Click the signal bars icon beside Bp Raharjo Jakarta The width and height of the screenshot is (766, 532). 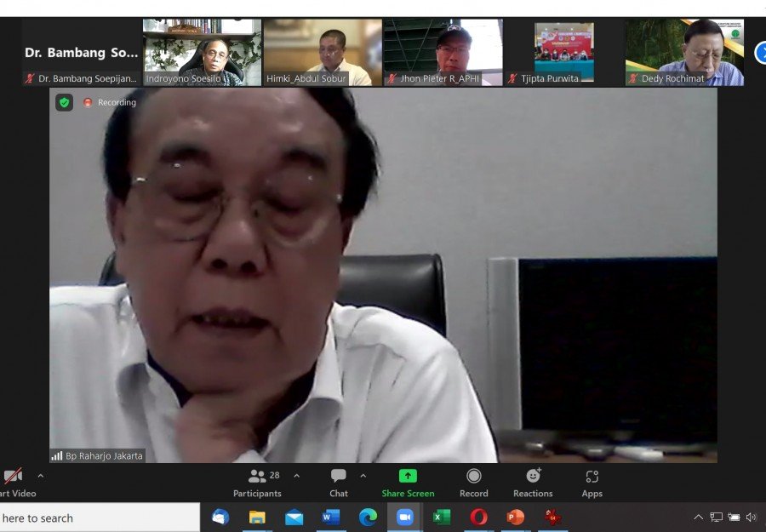click(x=57, y=455)
